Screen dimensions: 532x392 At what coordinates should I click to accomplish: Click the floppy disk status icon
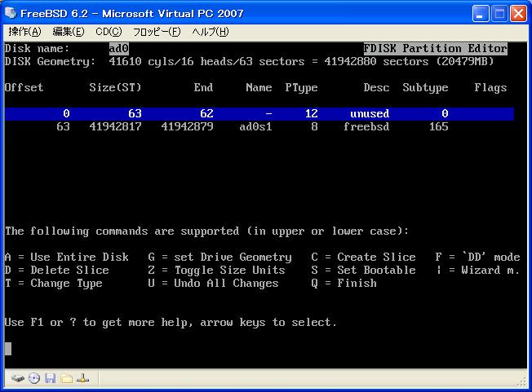(51, 378)
